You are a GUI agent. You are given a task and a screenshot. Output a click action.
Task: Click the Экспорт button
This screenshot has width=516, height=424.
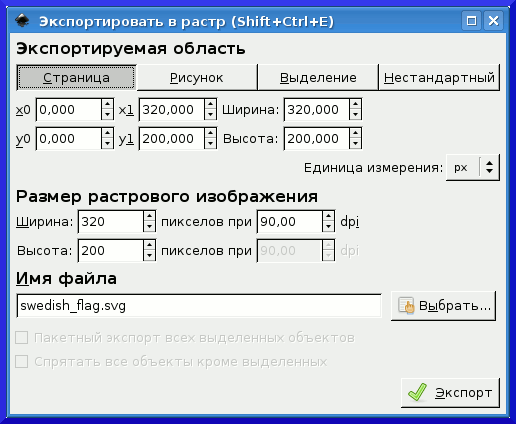click(x=450, y=393)
